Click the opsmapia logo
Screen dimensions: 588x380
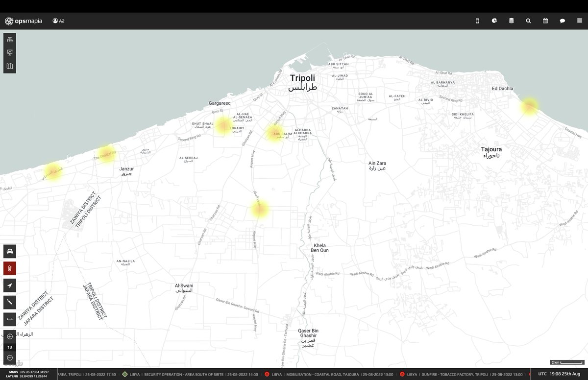click(24, 21)
